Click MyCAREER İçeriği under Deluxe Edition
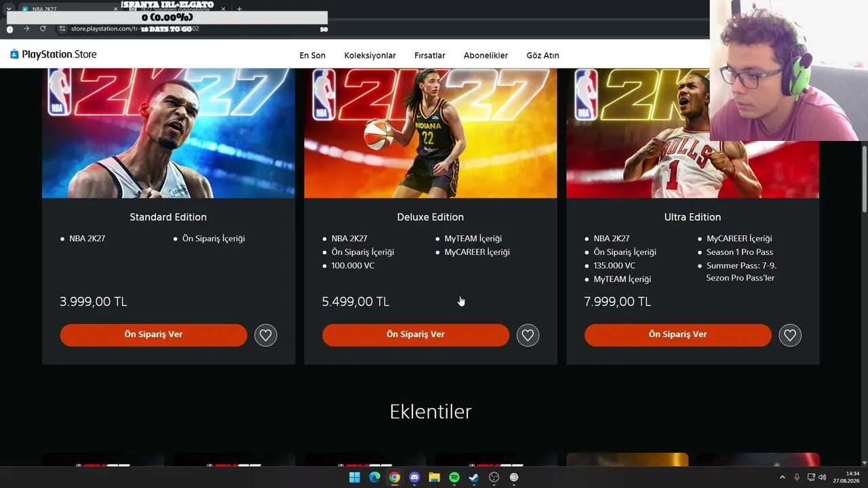 [x=477, y=252]
